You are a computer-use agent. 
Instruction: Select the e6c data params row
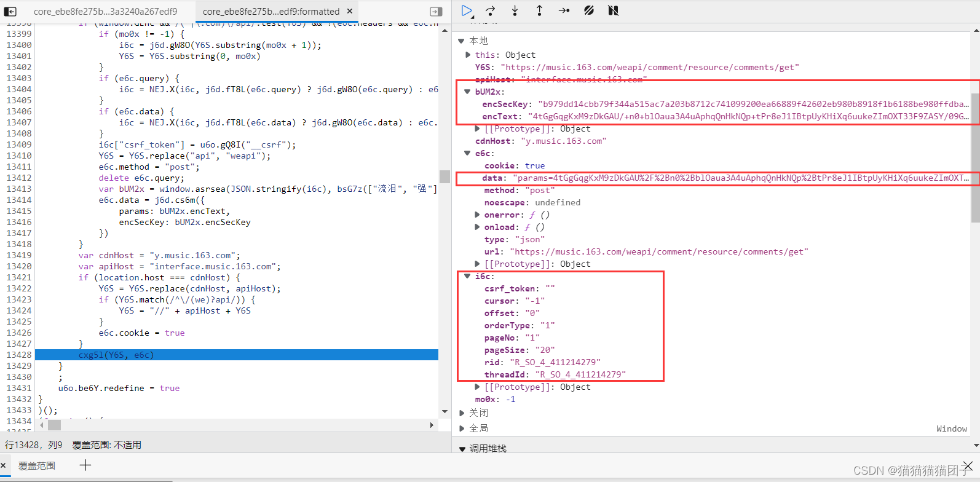click(x=725, y=178)
